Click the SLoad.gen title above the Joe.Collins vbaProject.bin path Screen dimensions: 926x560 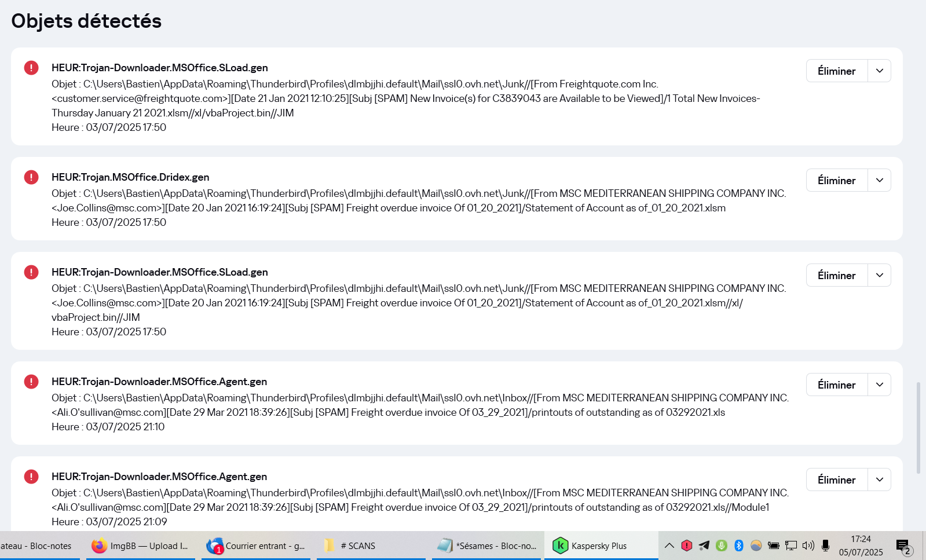tap(160, 272)
